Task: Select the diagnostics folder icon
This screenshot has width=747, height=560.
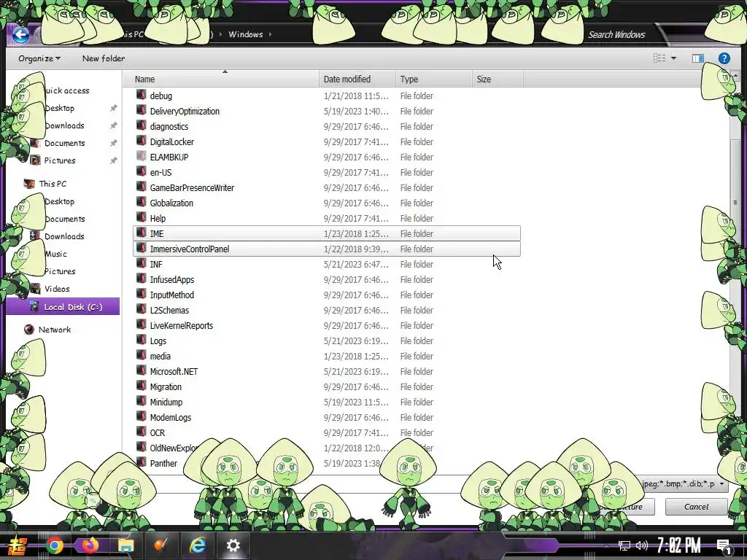Action: tap(141, 125)
